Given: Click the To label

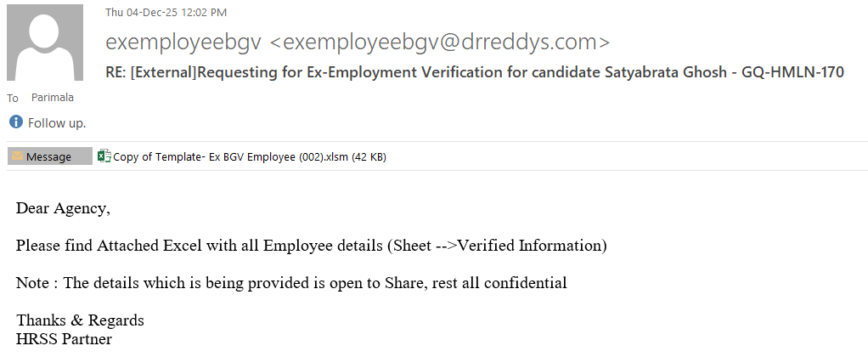Looking at the screenshot, I should click(x=13, y=99).
